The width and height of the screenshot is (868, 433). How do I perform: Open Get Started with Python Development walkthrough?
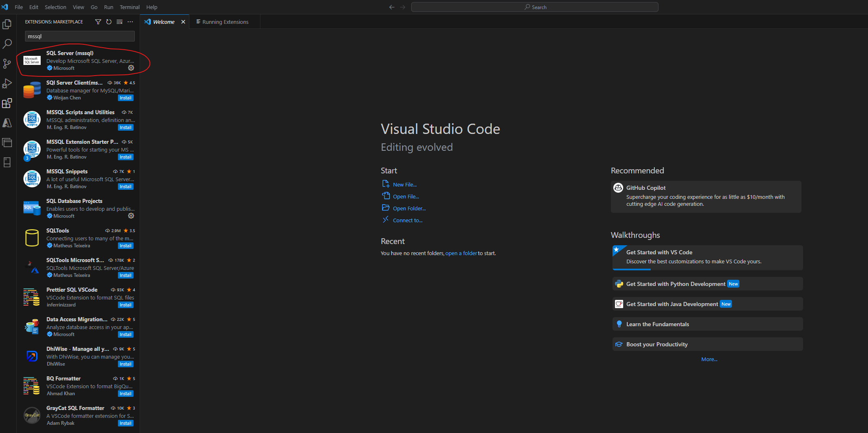pyautogui.click(x=707, y=283)
